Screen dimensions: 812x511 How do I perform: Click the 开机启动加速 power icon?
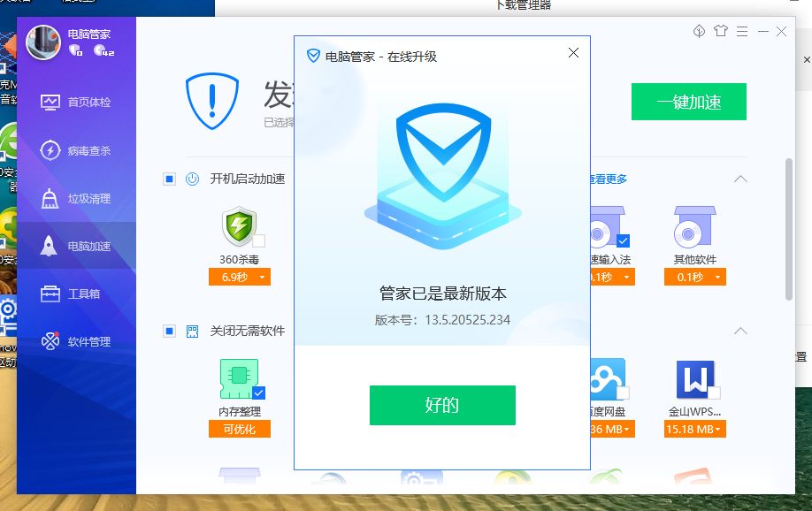193,179
